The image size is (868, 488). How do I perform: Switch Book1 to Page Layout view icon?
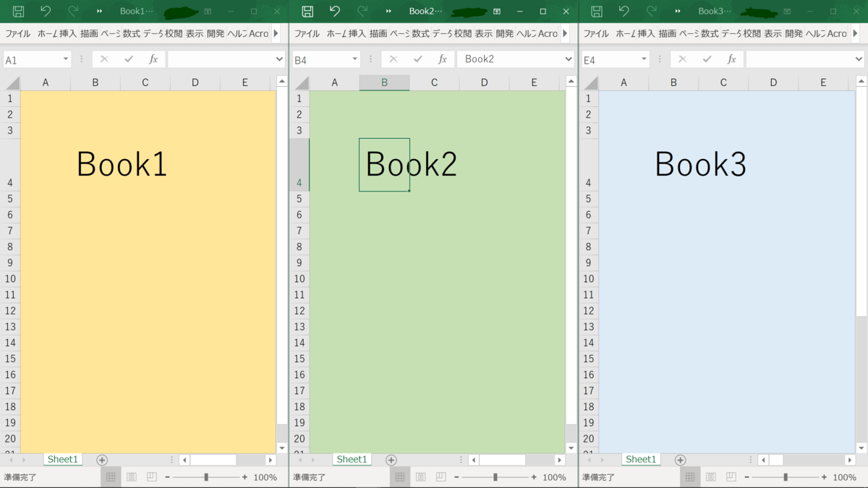click(132, 477)
